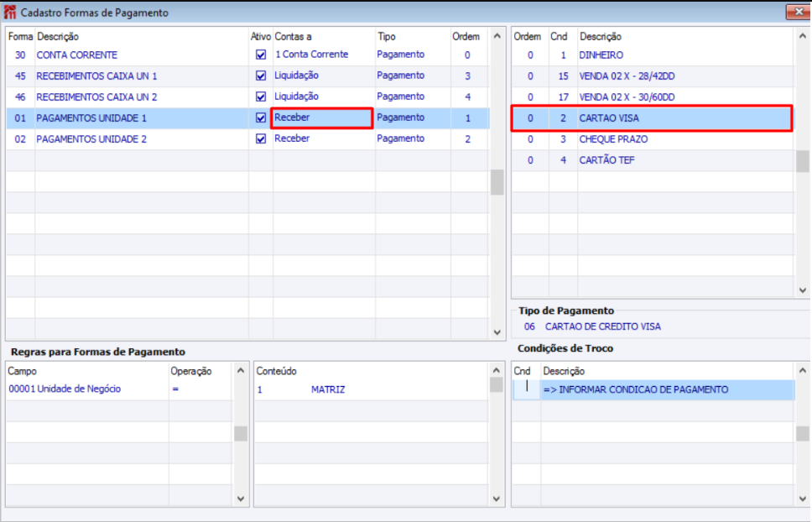Toggle Ativo checkbox for RECEBIMENTOS CAIXA UN 1
The image size is (812, 522).
tap(261, 76)
